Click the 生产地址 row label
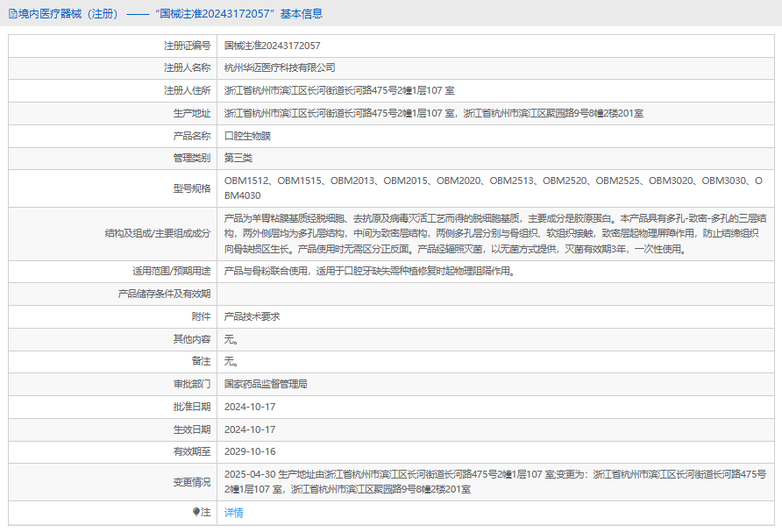This screenshot has height=532, width=782. (x=192, y=113)
